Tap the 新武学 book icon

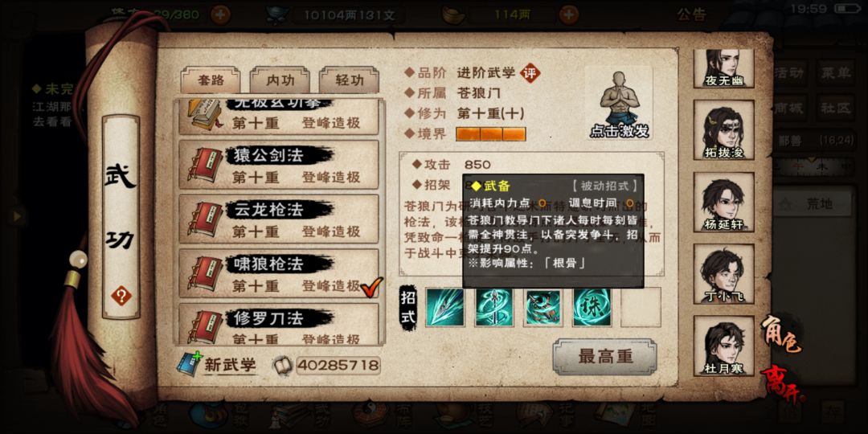pos(190,363)
